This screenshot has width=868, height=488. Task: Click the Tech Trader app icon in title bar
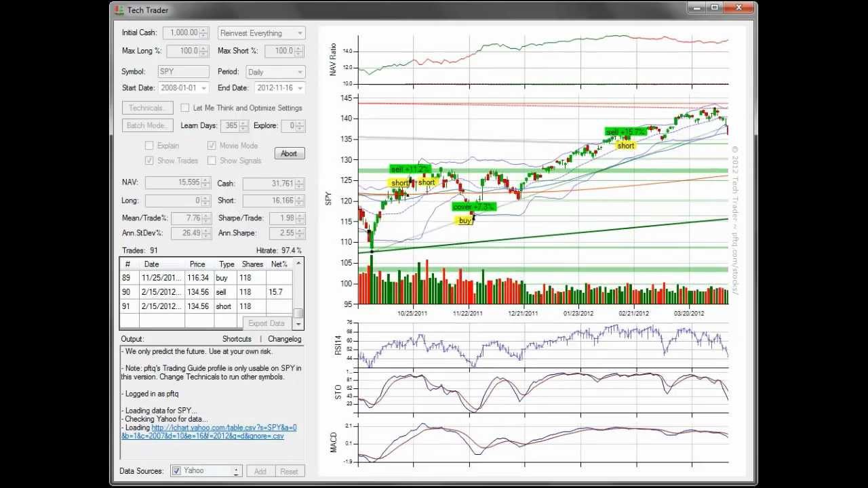(x=119, y=10)
